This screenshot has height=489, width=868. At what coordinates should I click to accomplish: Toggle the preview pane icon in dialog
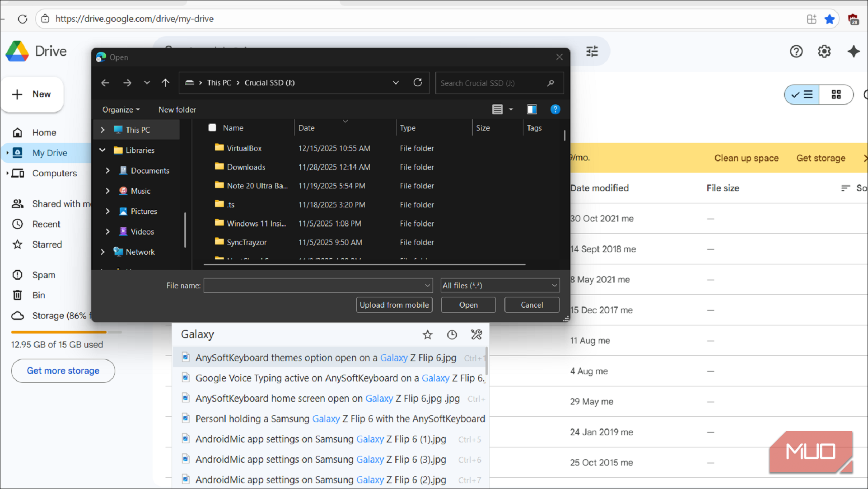coord(532,109)
